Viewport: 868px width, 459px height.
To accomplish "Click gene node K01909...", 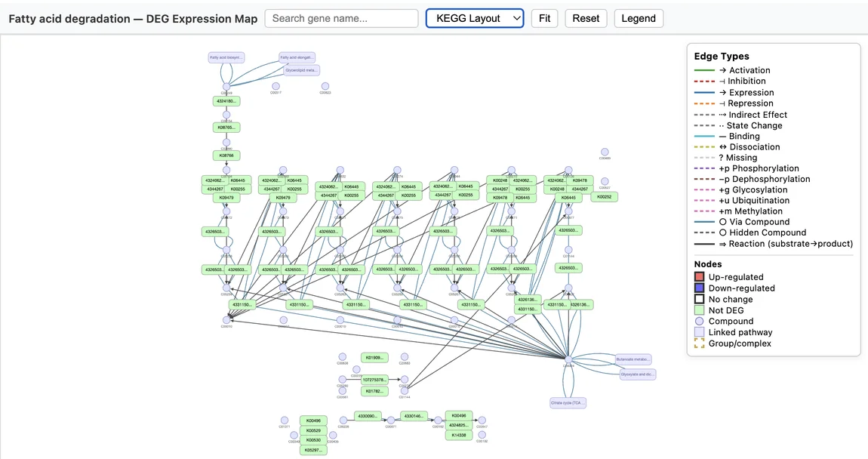I will pos(375,358).
